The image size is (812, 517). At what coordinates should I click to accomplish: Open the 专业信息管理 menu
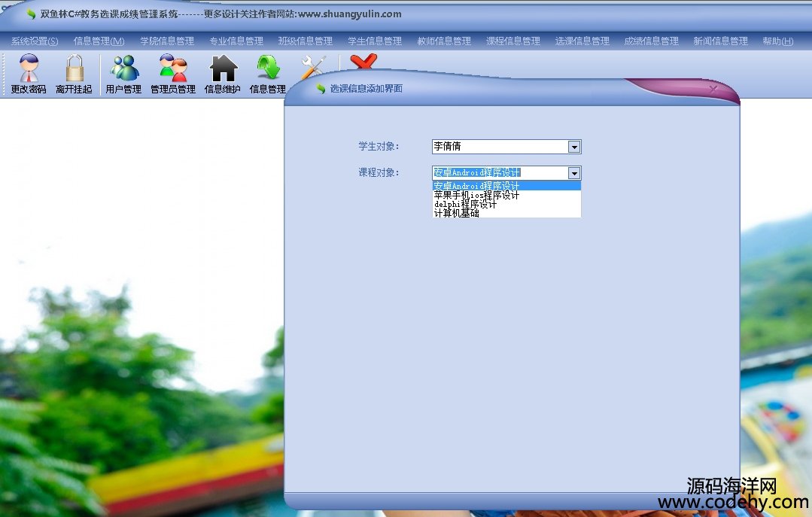click(236, 41)
